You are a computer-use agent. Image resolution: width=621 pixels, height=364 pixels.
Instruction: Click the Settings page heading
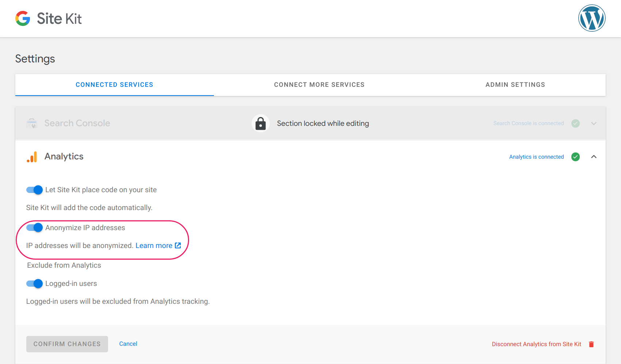point(35,59)
